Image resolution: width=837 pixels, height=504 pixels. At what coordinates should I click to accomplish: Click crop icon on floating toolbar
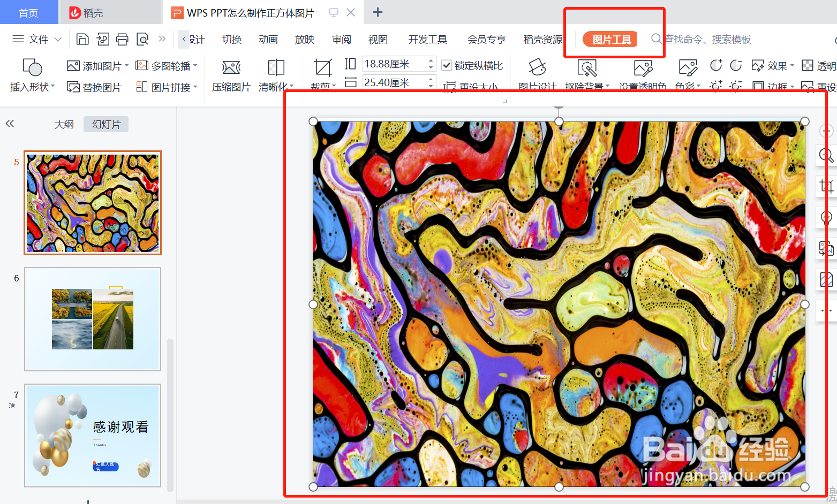pos(826,186)
